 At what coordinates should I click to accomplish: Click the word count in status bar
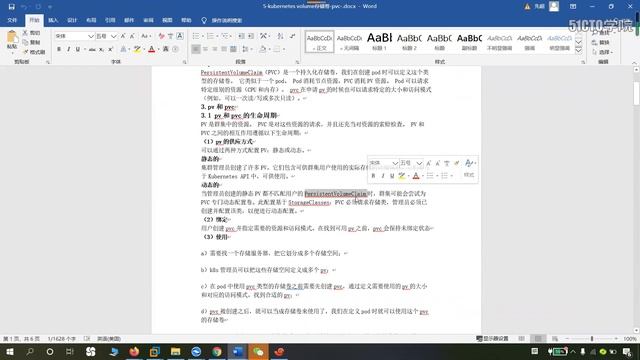(x=62, y=339)
